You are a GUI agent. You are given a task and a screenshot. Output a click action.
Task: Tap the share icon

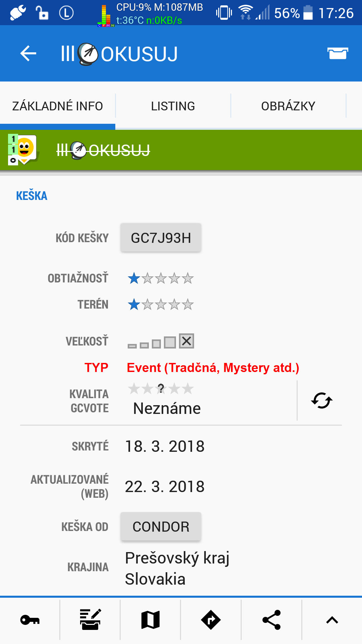click(271, 620)
